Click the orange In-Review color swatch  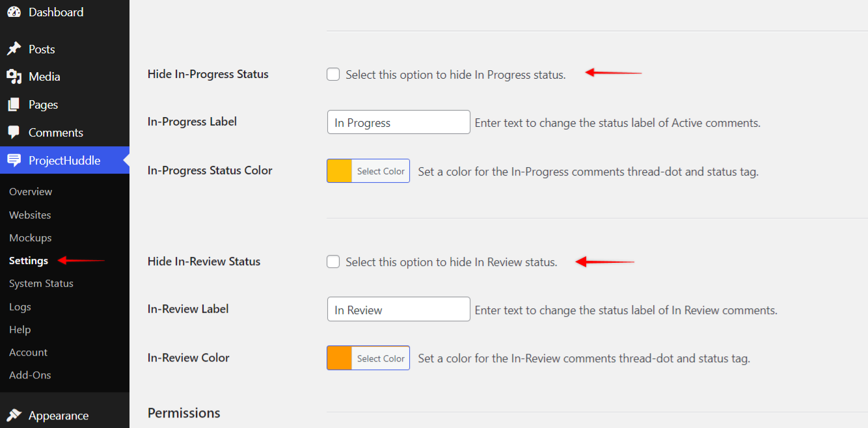[340, 358]
